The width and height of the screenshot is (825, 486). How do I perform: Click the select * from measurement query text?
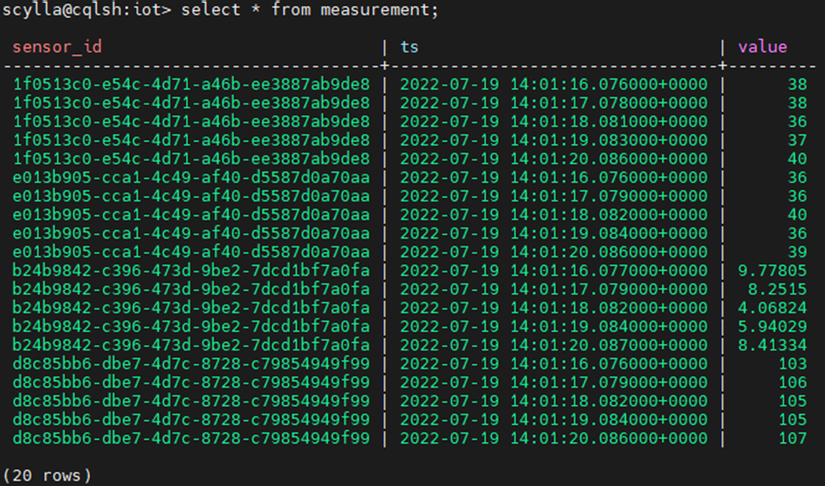pos(309,10)
